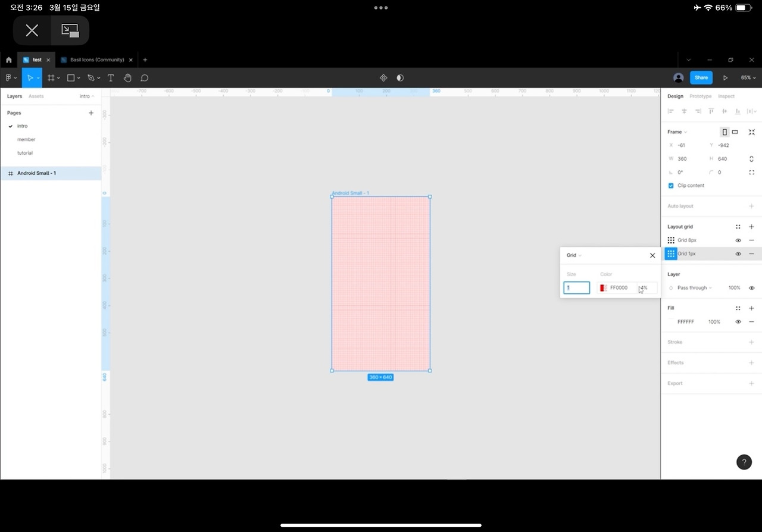Select the Rectangle shape tool
Screen dimensions: 762x532
tap(70, 78)
